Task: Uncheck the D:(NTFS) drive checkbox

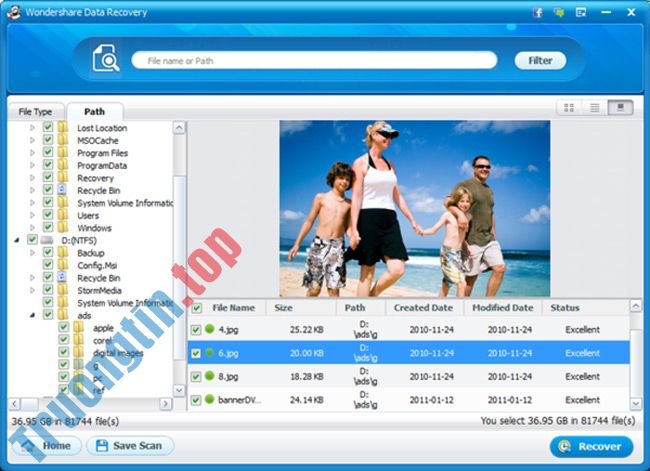Action: point(32,240)
